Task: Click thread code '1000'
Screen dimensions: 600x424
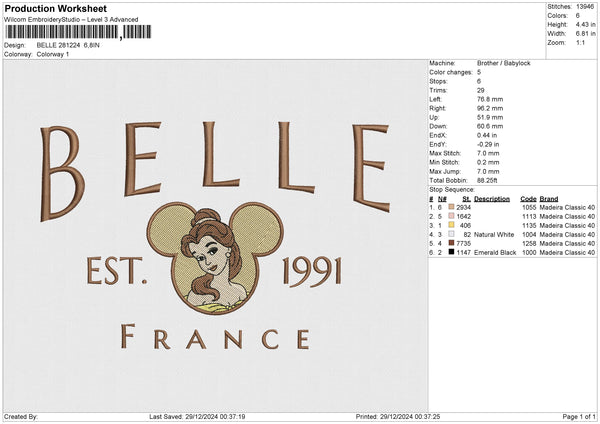Action: (529, 253)
